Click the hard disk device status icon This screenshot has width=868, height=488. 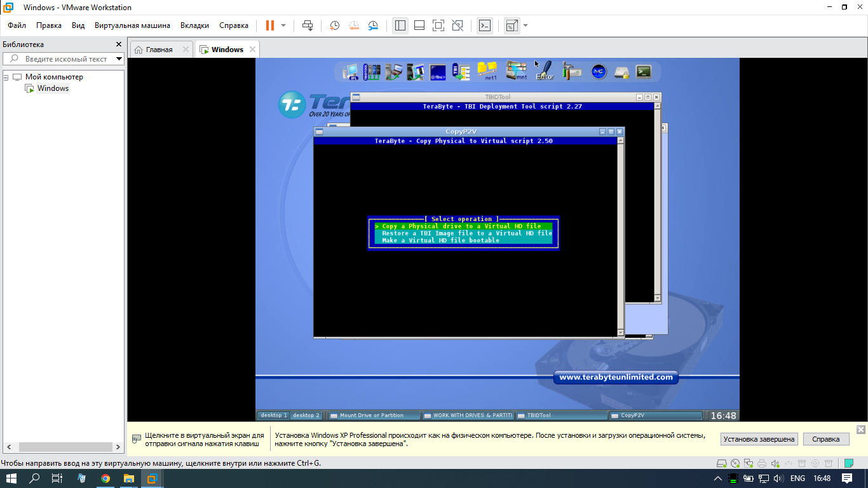tap(722, 463)
